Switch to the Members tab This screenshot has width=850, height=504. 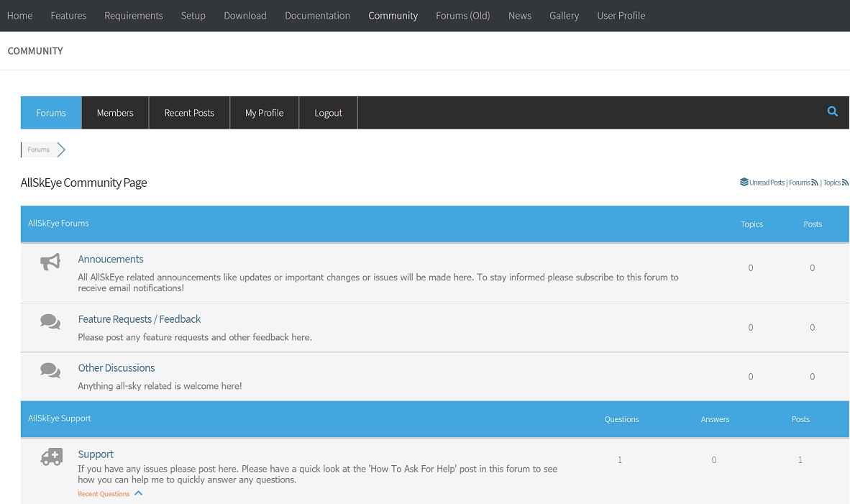115,113
